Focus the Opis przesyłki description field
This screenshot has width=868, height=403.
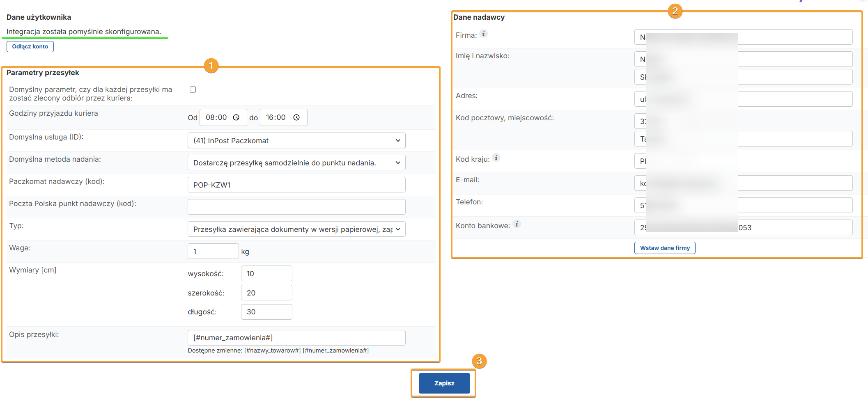coord(296,338)
